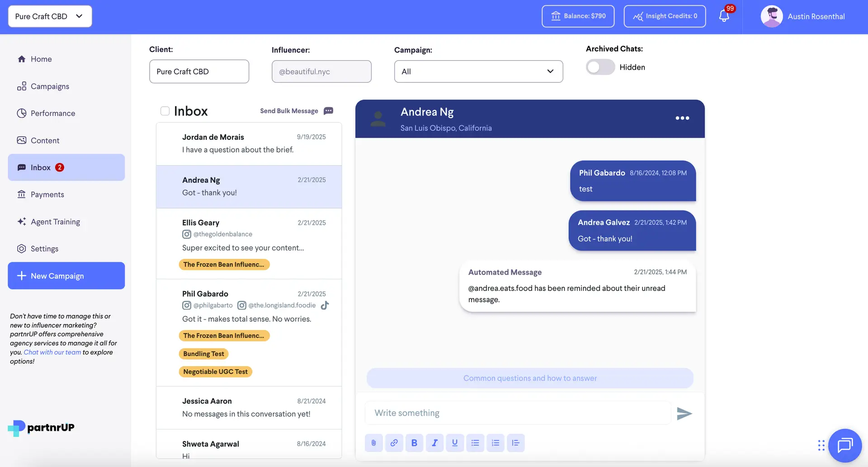Create a numbered list in the composer
868x467 pixels.
[x=495, y=443]
